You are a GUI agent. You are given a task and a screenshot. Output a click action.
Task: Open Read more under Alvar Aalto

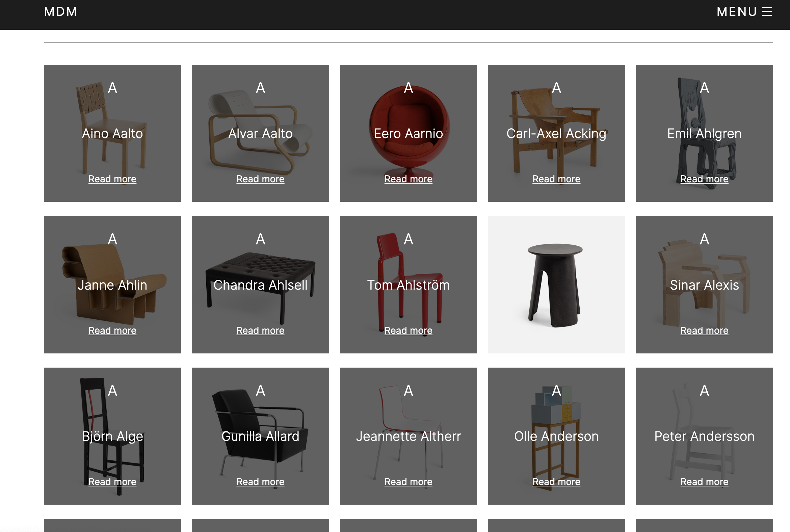[x=260, y=179]
